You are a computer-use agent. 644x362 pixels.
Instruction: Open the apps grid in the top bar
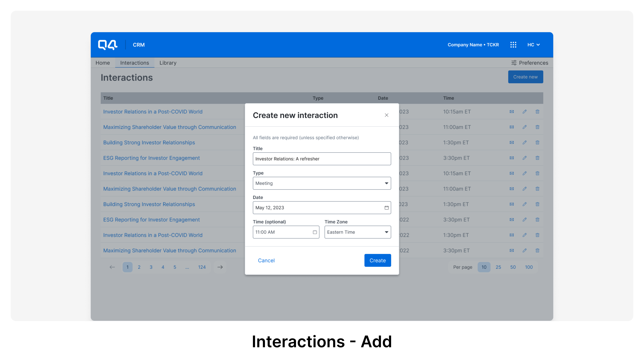[x=514, y=45]
